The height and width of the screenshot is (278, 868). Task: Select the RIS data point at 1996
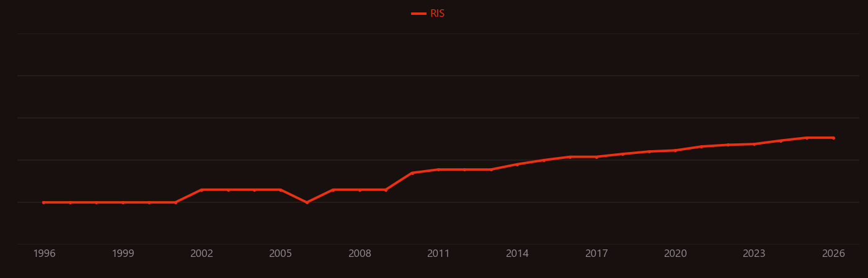point(43,202)
